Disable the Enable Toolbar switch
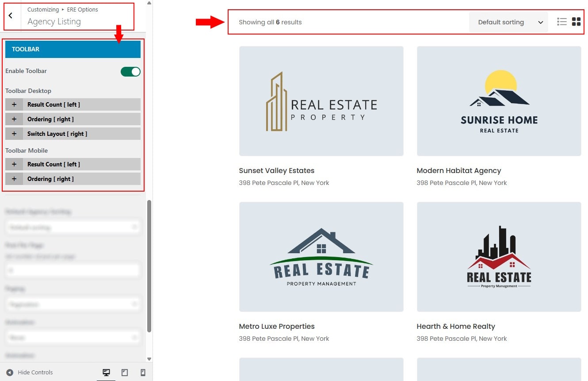Image resolution: width=588 pixels, height=381 pixels. [x=130, y=71]
